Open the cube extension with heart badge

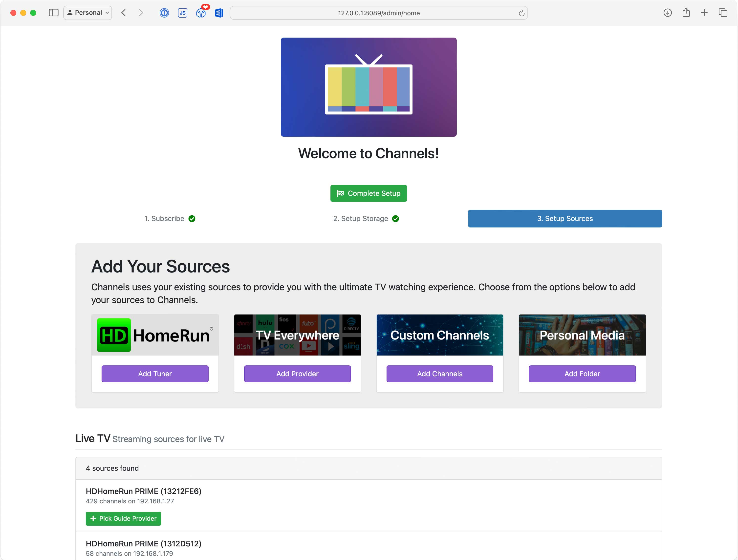pyautogui.click(x=201, y=13)
